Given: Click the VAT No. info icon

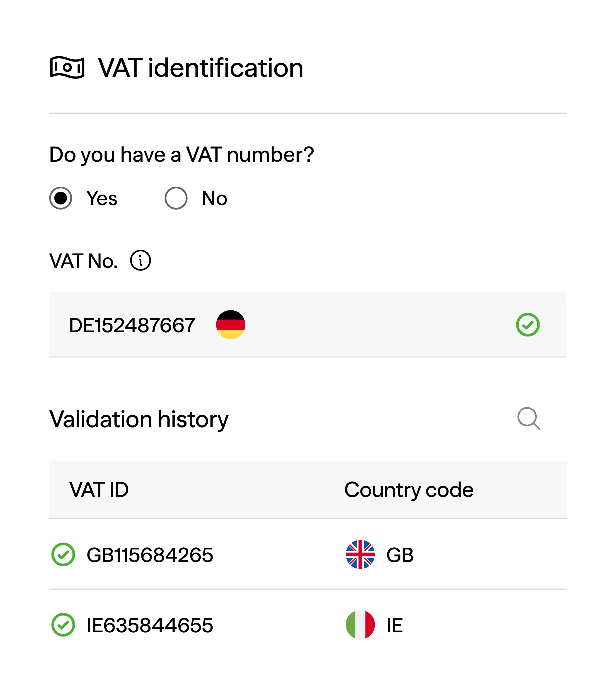Looking at the screenshot, I should pos(141,260).
